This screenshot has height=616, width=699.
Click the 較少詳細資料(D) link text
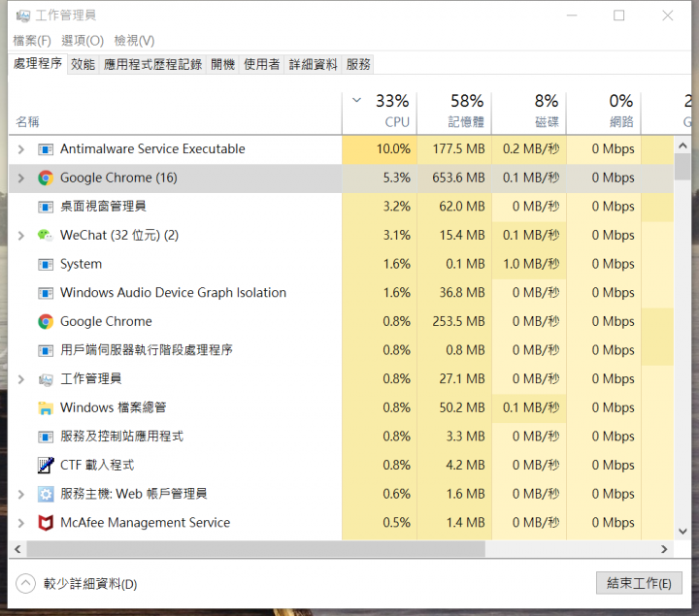pos(90,584)
